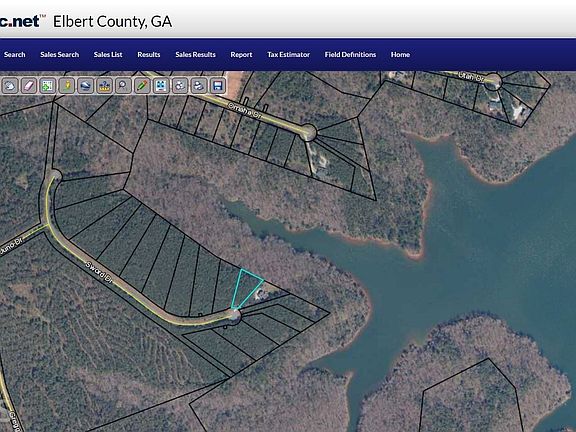Click the print map icon
This screenshot has width=576, height=432.
199,86
